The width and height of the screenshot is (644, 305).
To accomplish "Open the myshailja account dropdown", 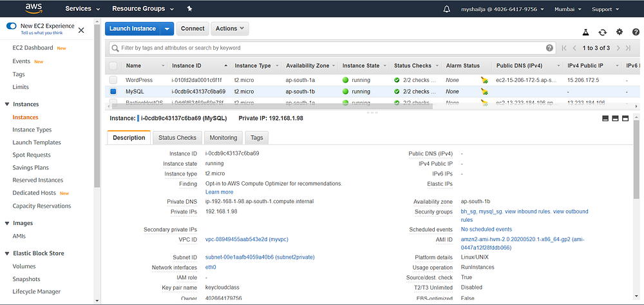I will click(x=503, y=9).
